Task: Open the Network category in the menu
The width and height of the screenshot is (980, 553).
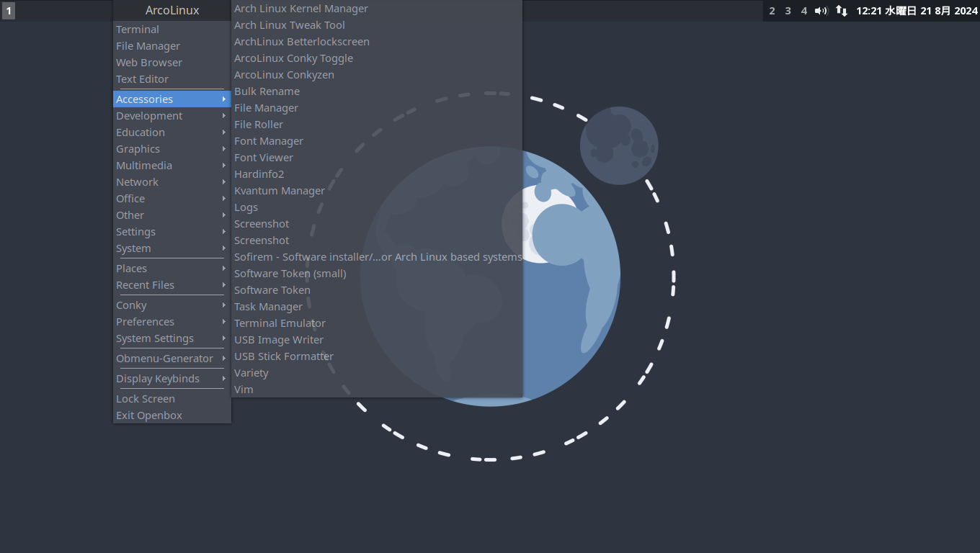Action: click(x=172, y=182)
